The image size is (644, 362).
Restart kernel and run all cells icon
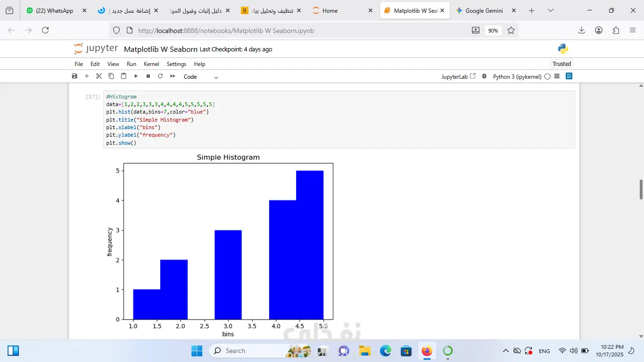click(173, 76)
